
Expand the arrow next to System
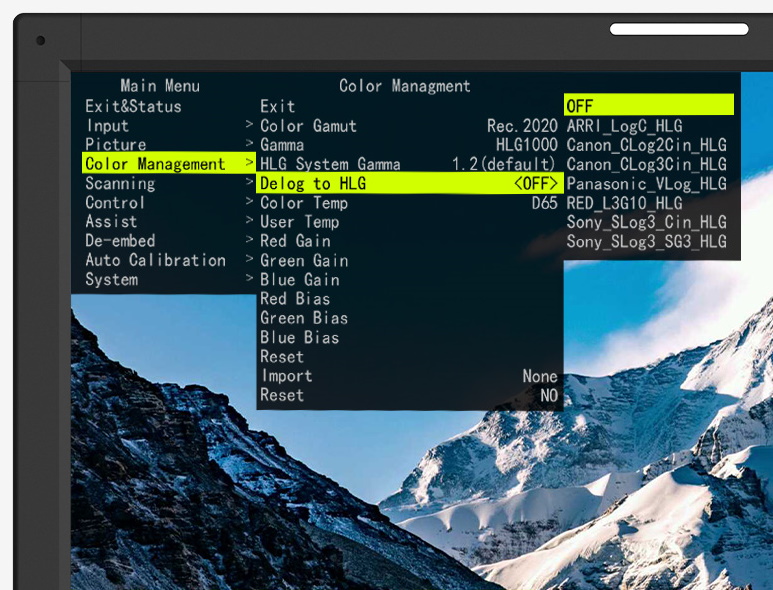click(x=249, y=278)
